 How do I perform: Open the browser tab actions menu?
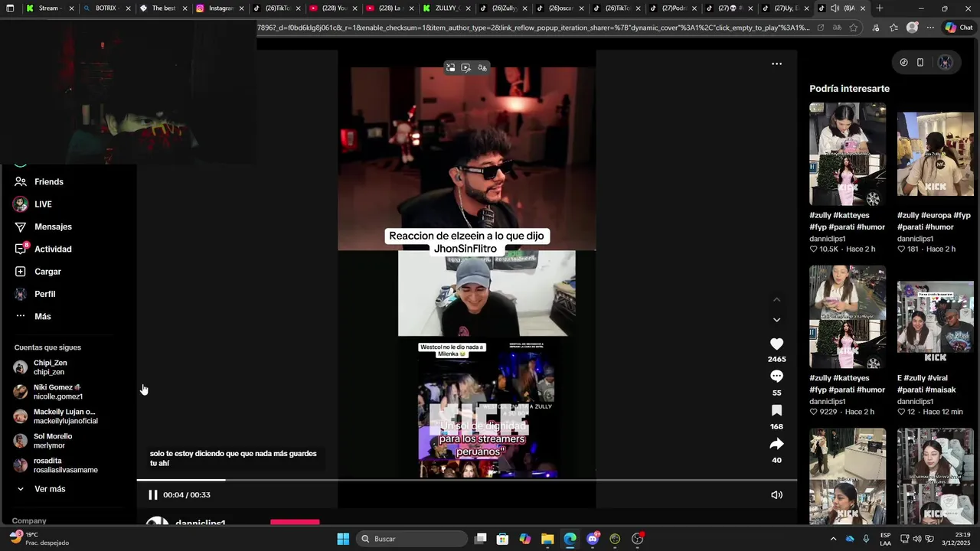pos(10,8)
